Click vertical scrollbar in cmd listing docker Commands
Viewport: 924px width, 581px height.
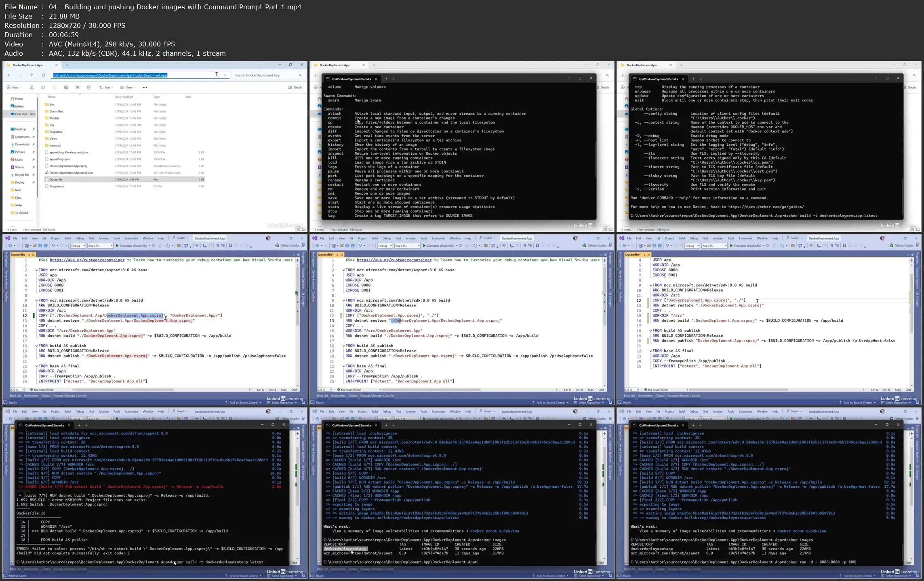tap(595, 160)
